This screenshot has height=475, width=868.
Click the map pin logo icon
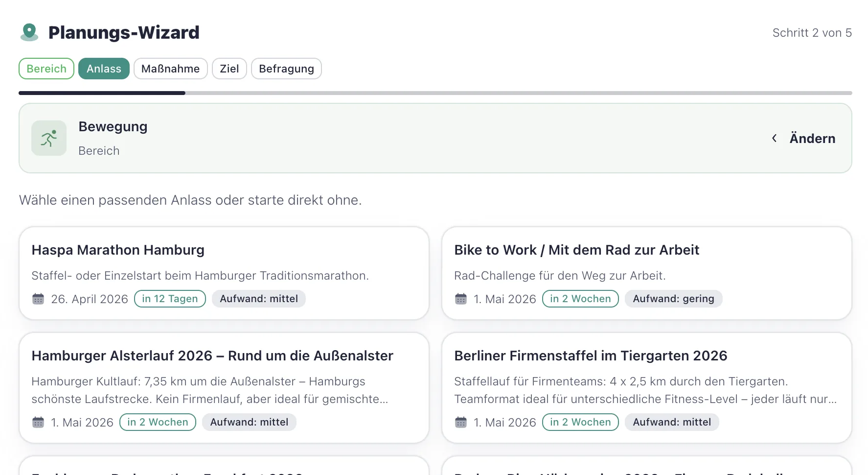(29, 32)
